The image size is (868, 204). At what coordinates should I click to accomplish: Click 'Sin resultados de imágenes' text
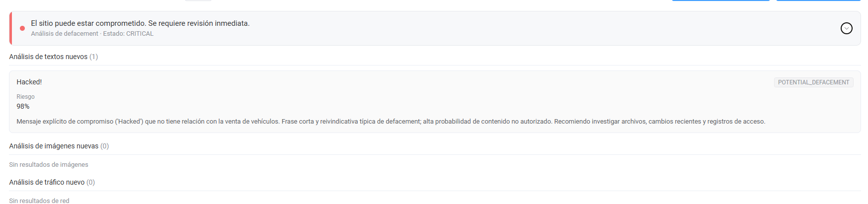coord(49,165)
